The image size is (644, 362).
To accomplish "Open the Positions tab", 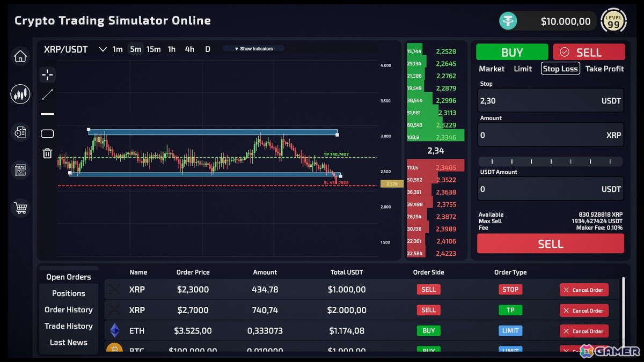I will click(69, 293).
